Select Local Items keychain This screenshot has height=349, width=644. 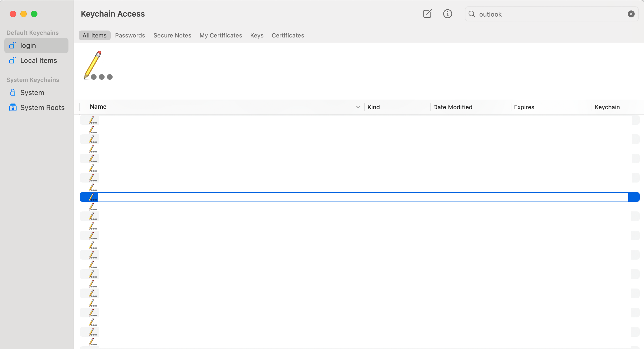point(36,60)
